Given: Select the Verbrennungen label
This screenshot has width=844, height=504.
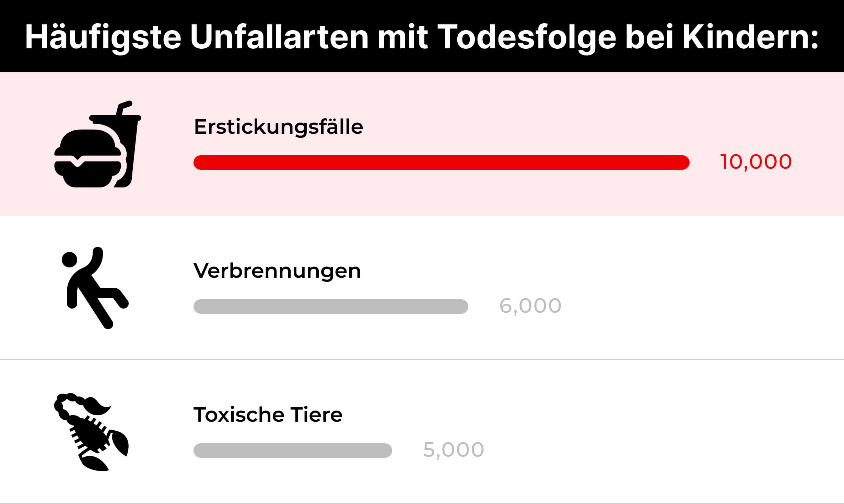Looking at the screenshot, I should (x=277, y=271).
